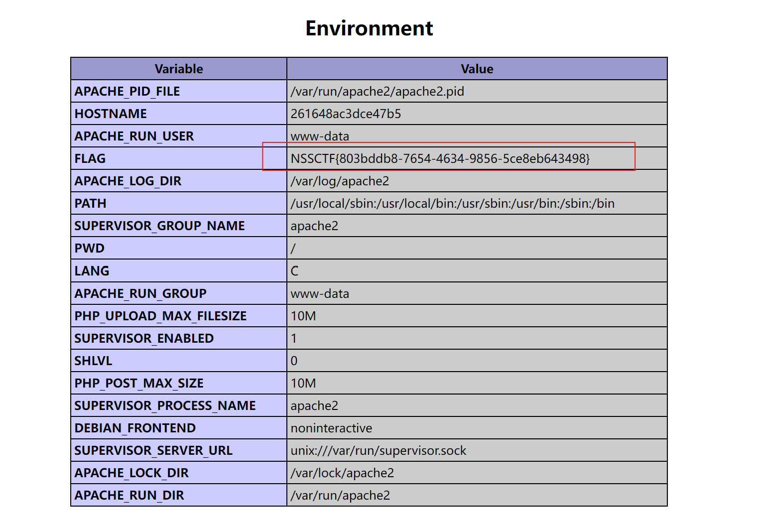Click hostname value 261648ac3dce47b5
The width and height of the screenshot is (758, 532).
346,114
